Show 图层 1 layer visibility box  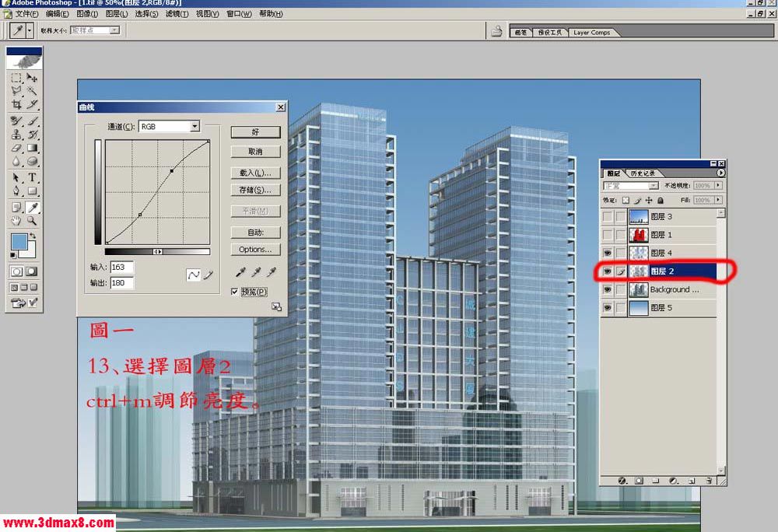[608, 235]
